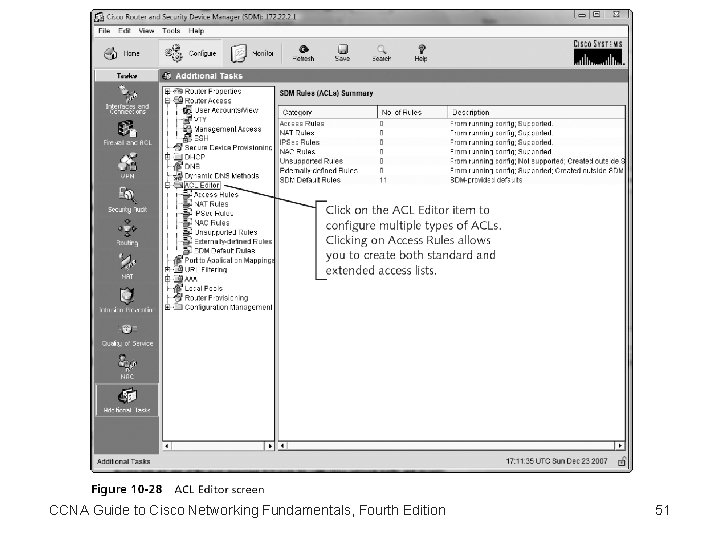The width and height of the screenshot is (720, 540).
Task: Click tree panel scroll right arrow
Action: pyautogui.click(x=270, y=446)
